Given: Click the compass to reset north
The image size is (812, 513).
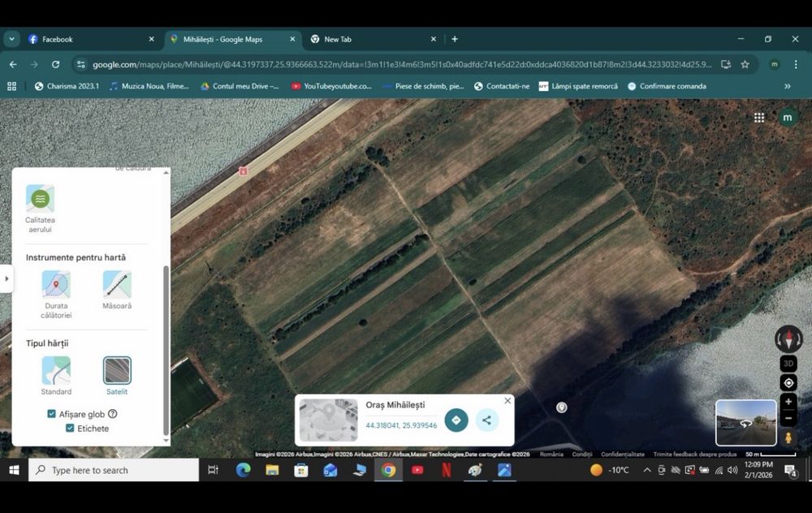Looking at the screenshot, I should tap(788, 339).
